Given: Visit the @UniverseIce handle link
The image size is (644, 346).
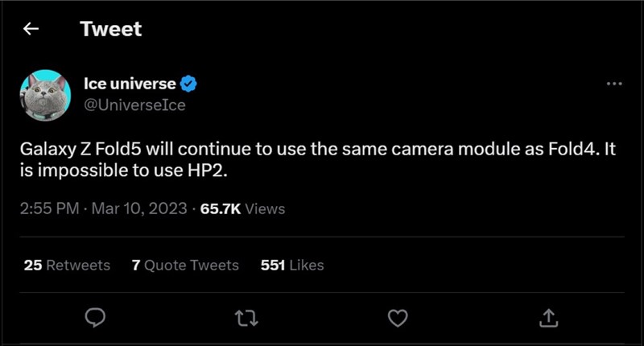Looking at the screenshot, I should 134,105.
